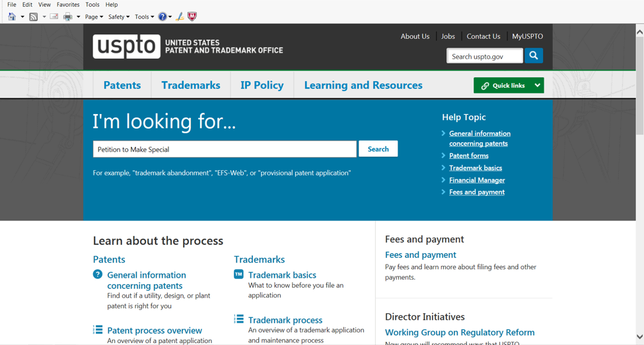Click the blue Help question mark icon

point(162,16)
